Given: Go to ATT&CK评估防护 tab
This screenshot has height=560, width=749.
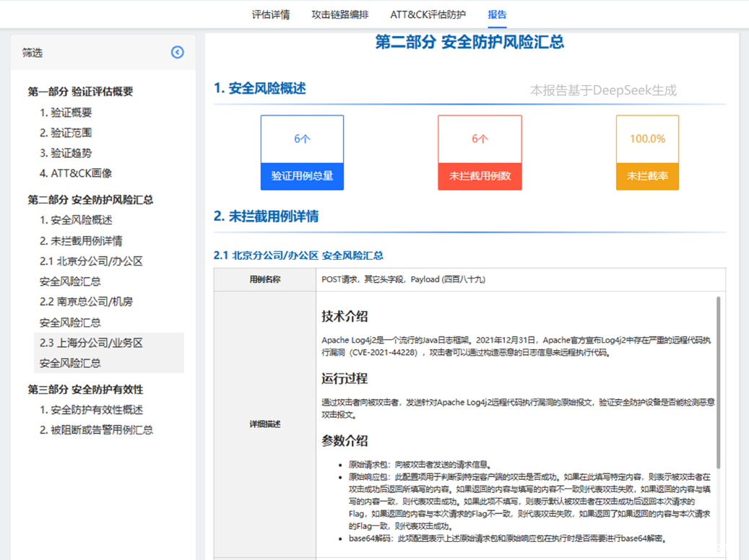Looking at the screenshot, I should 428,14.
